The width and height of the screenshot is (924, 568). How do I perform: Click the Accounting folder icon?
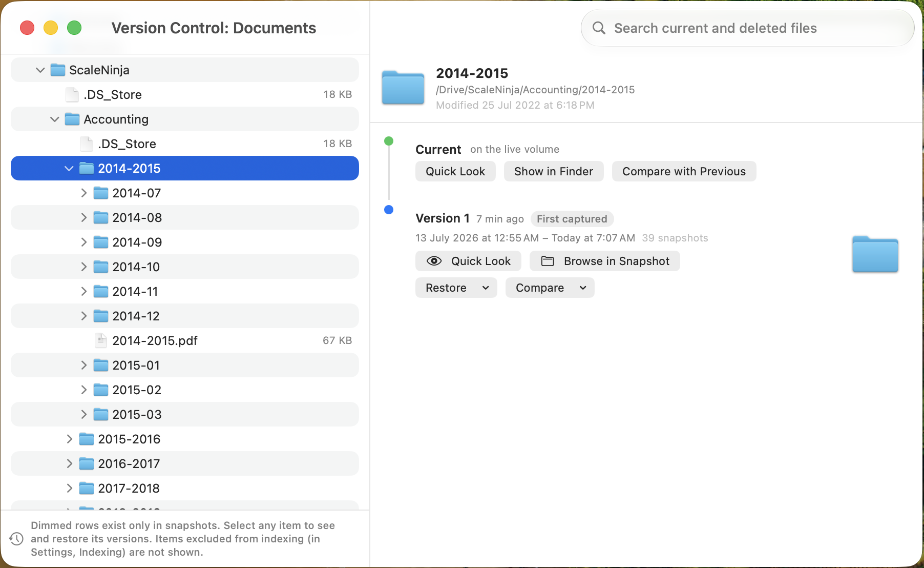point(72,119)
